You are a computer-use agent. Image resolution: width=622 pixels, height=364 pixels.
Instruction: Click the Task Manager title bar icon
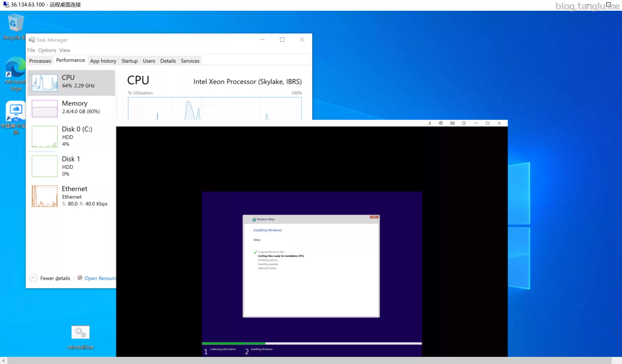point(32,40)
